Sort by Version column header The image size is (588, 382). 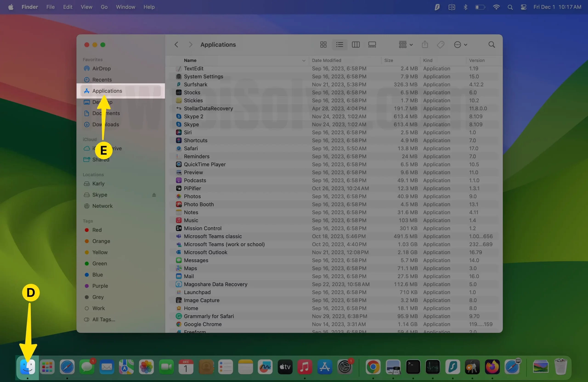pyautogui.click(x=477, y=61)
